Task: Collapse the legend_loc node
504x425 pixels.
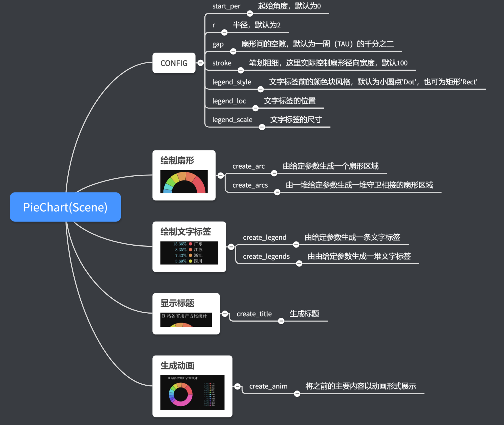Action: (x=256, y=108)
